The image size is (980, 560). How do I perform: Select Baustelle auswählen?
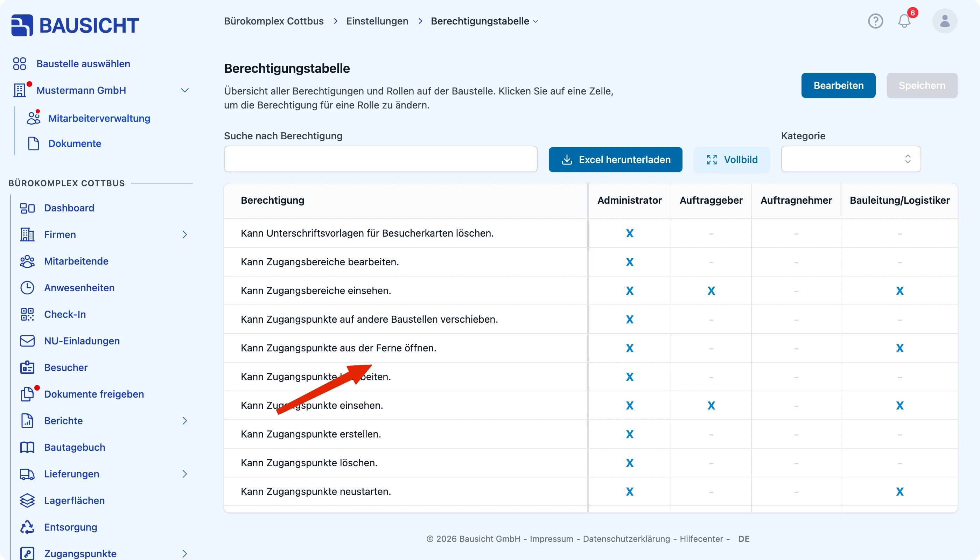83,64
